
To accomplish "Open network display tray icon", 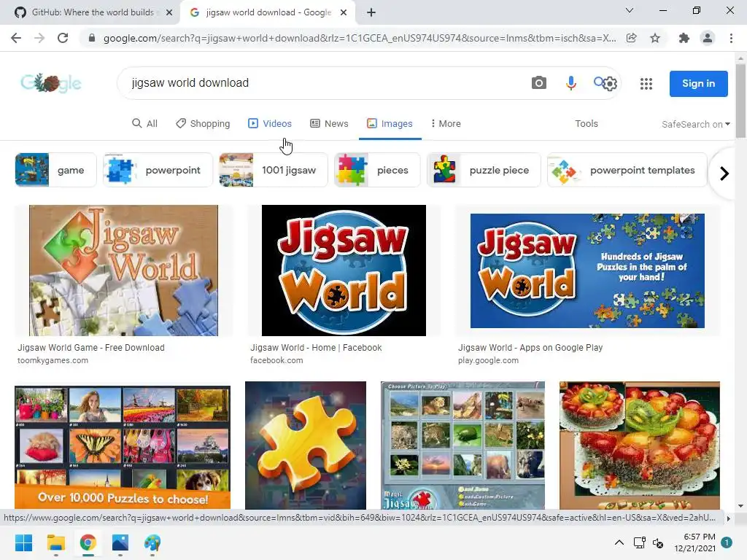I will coord(639,542).
